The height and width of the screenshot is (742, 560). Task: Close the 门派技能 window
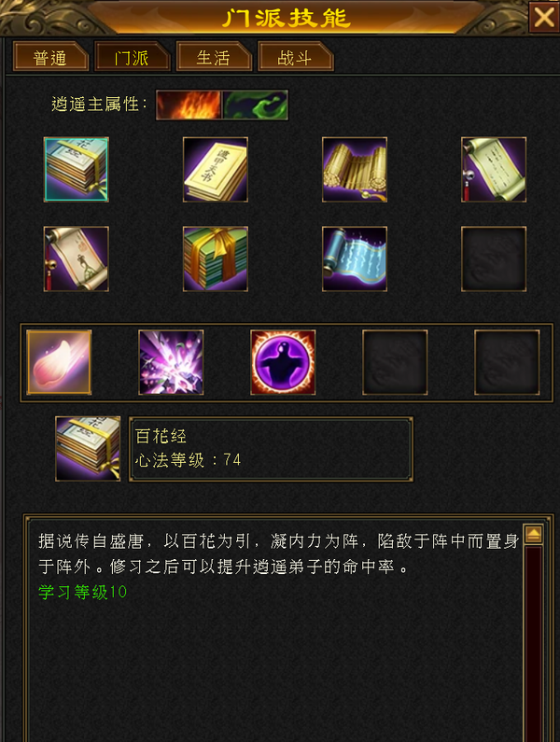544,18
